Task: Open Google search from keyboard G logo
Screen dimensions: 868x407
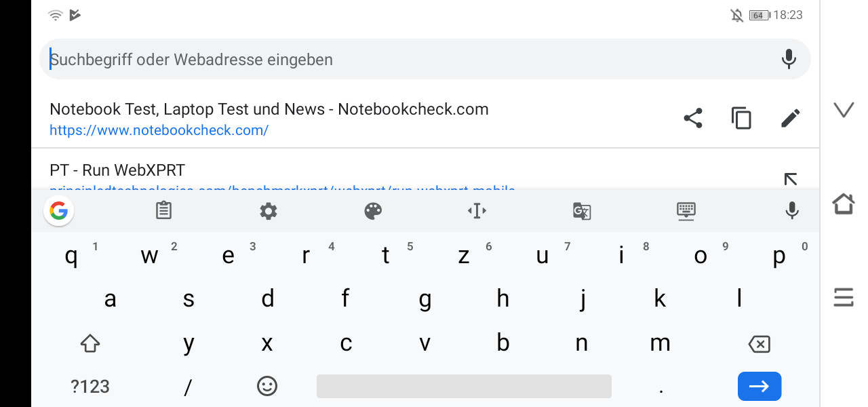Action: [x=59, y=211]
